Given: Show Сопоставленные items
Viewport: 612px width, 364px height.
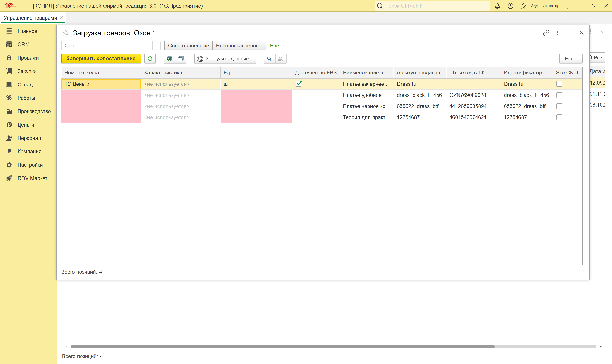Looking at the screenshot, I should pos(188,46).
